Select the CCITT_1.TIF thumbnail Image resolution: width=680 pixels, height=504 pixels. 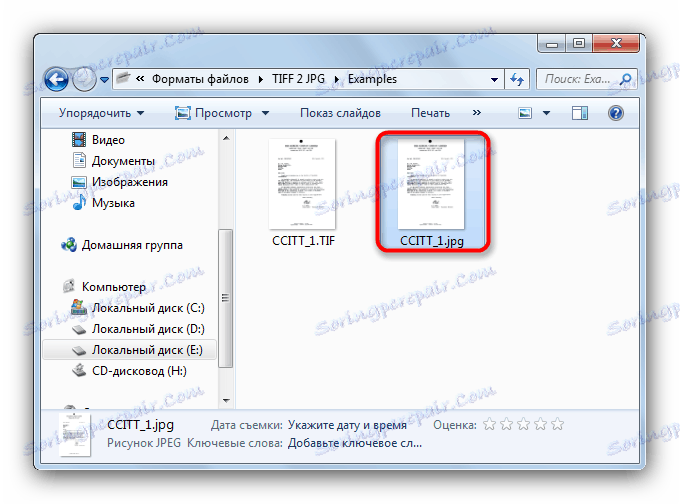pyautogui.click(x=302, y=184)
